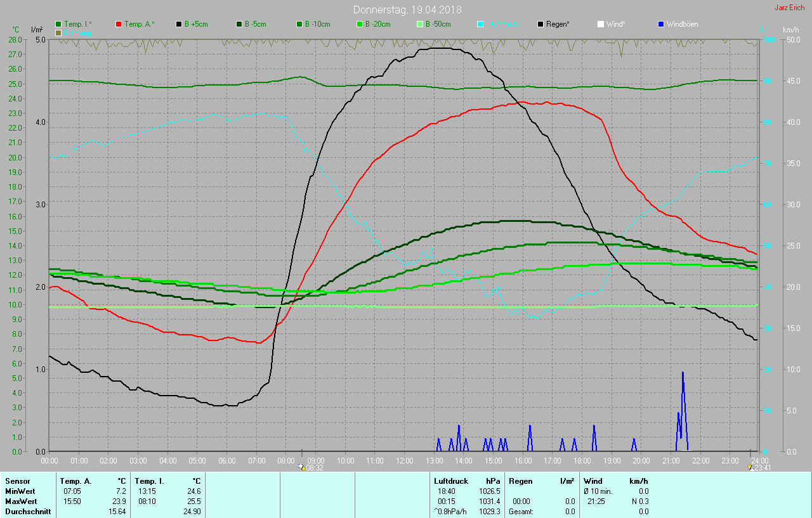Click the sunrise icon at 08:32

tap(302, 467)
